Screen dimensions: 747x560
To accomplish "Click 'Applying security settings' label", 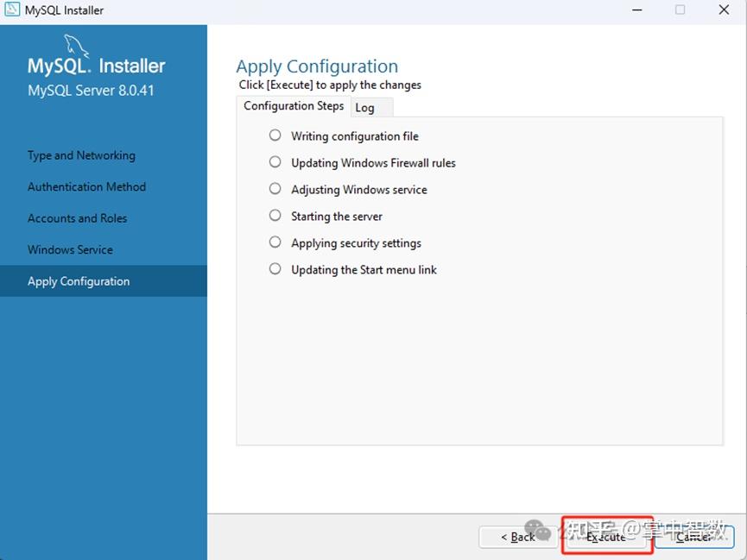I will (357, 242).
